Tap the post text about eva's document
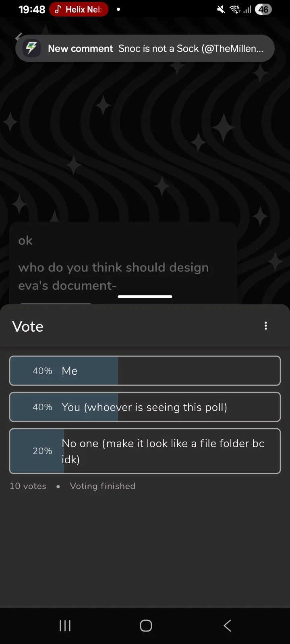Viewport: 290px width, 644px height. click(114, 276)
